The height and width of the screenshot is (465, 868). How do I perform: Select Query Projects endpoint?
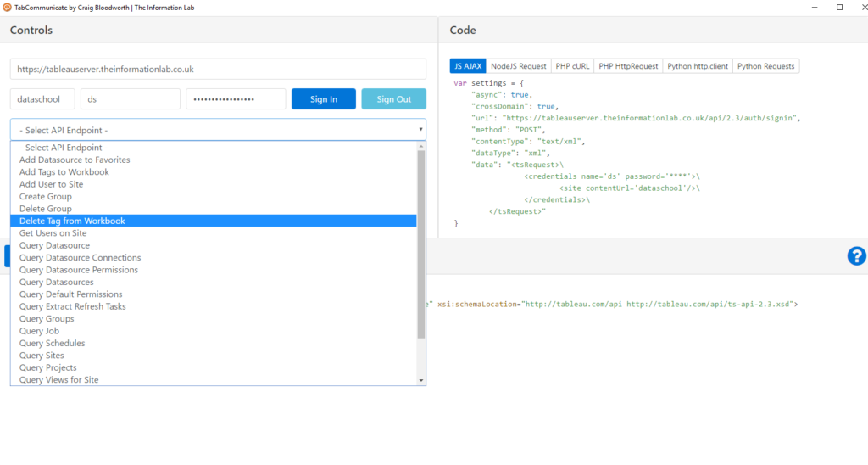tap(213, 367)
